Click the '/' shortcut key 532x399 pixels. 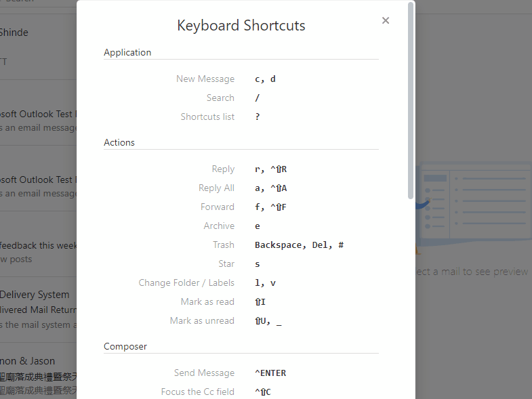(257, 98)
